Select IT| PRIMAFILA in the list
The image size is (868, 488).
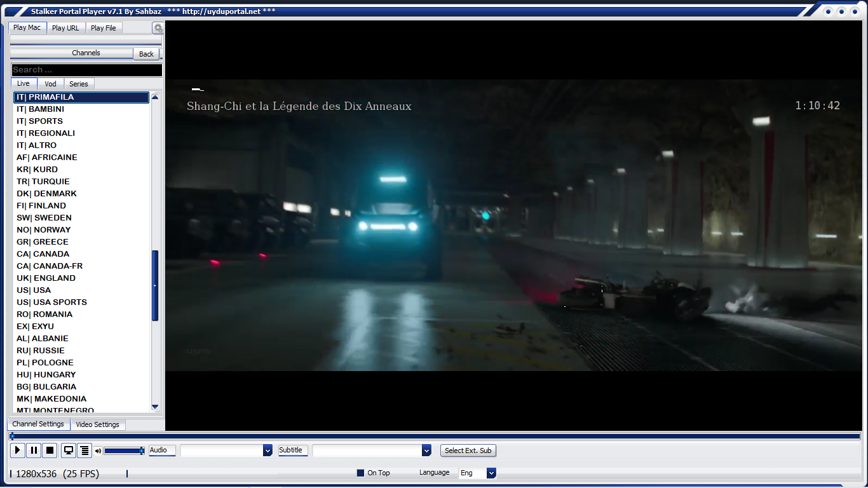tap(81, 97)
